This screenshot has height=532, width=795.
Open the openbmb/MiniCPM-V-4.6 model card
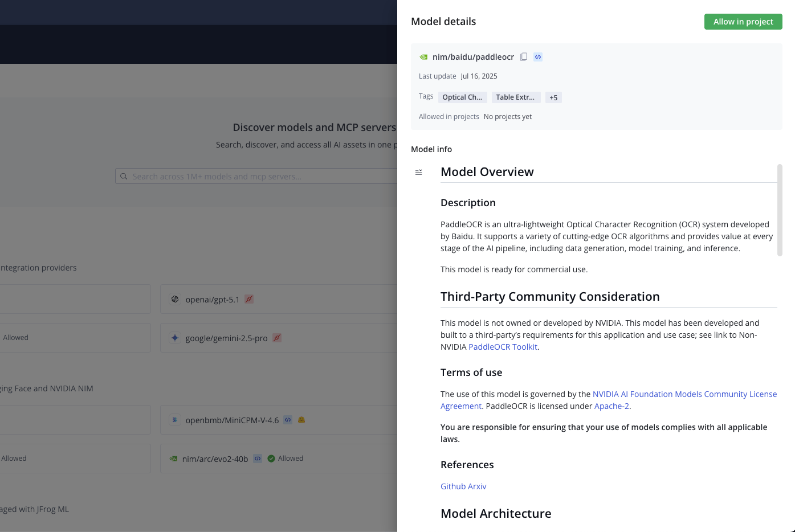point(279,420)
